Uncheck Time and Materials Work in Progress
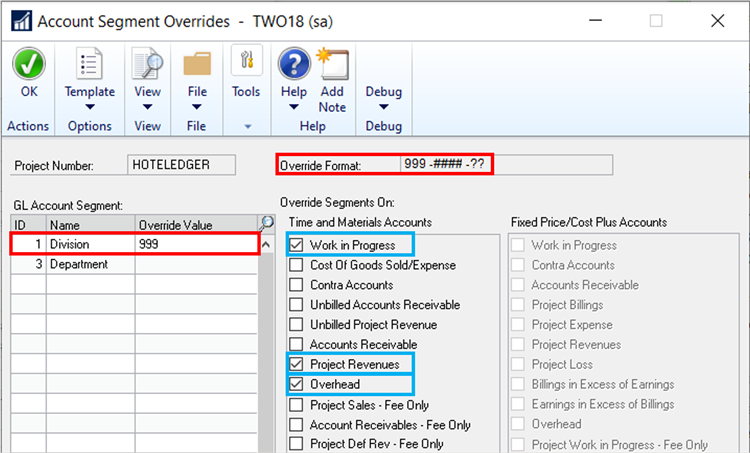 [296, 245]
